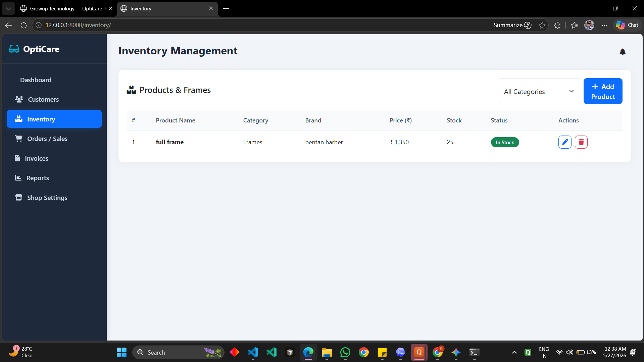The width and height of the screenshot is (644, 362).
Task: Add this page to favorites star
Action: (542, 25)
